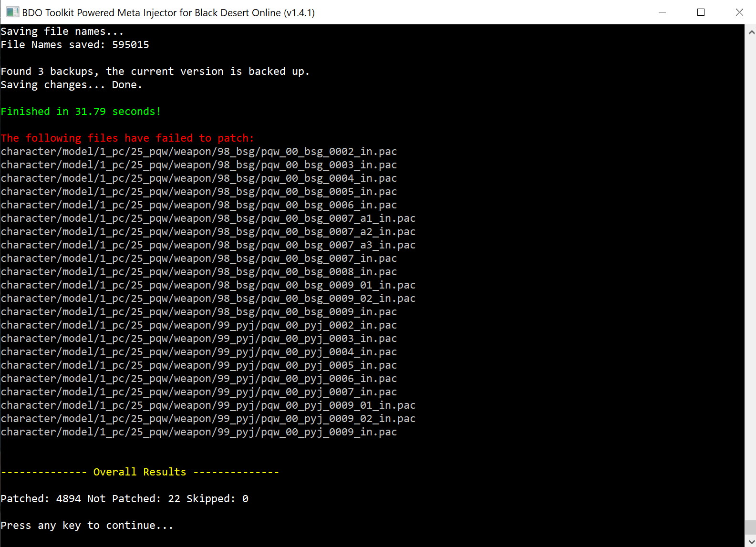Viewport: 756px width, 547px height.
Task: Click the scrollbar up arrow
Action: click(751, 32)
